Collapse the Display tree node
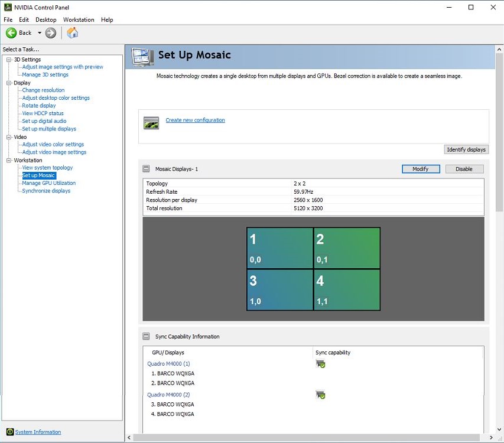504x443 pixels. pyautogui.click(x=9, y=83)
